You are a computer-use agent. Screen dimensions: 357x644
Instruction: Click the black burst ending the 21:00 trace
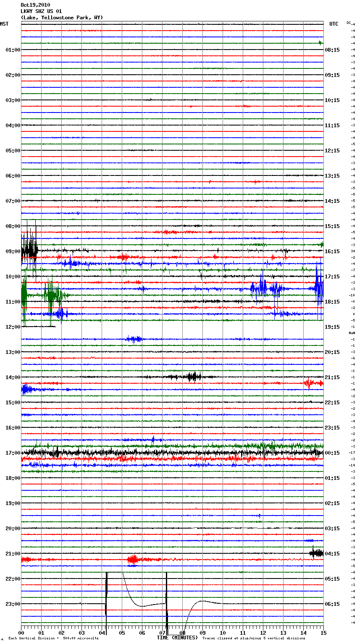316,553
